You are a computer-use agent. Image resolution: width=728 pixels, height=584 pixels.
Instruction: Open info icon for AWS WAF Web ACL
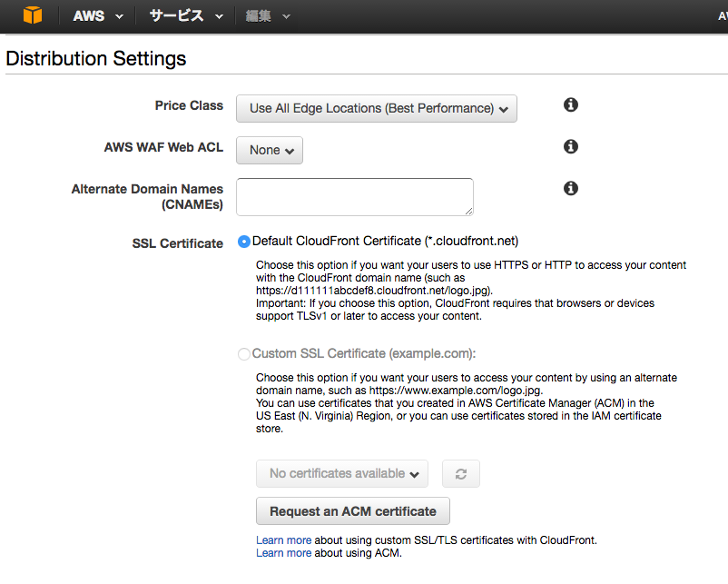coord(571,147)
